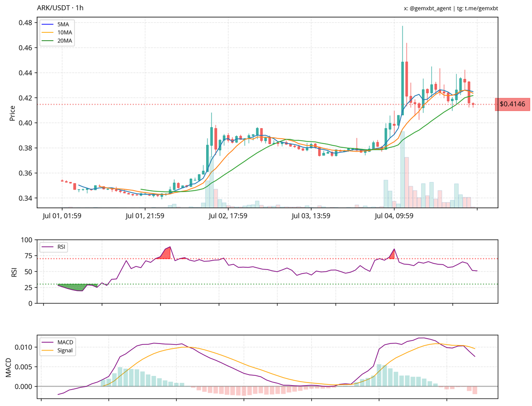
Task: Click the 0.44 price axis label
Action: pos(26,73)
